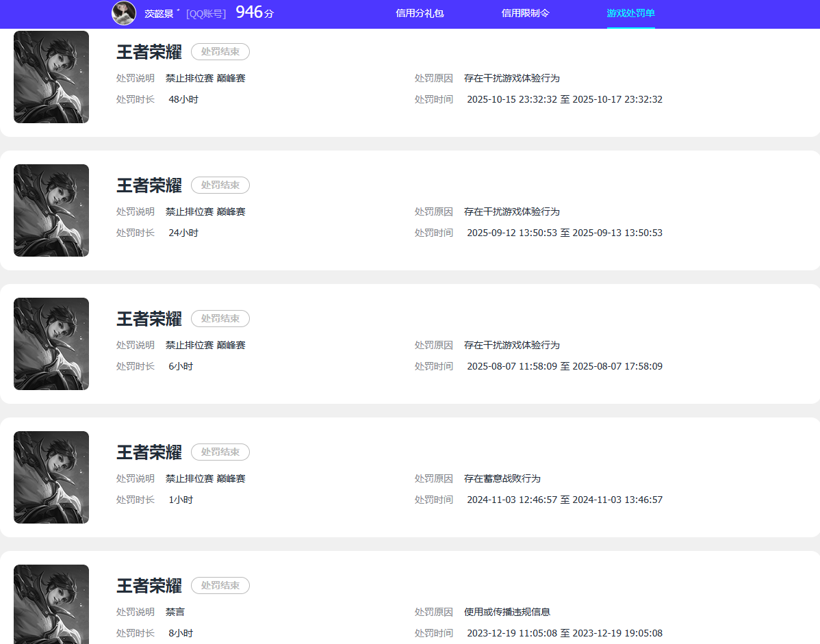Click 处罚结束 badge on the 禁言 penalty
The image size is (820, 644).
(x=220, y=585)
